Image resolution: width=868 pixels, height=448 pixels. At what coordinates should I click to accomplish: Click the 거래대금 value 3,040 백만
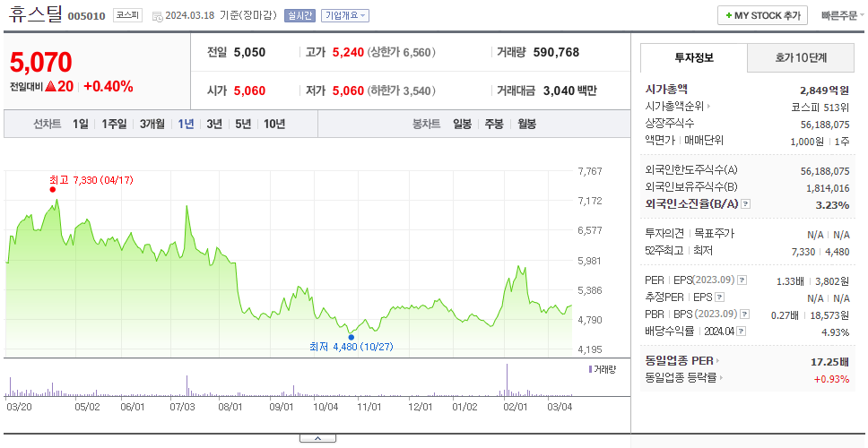[x=570, y=90]
